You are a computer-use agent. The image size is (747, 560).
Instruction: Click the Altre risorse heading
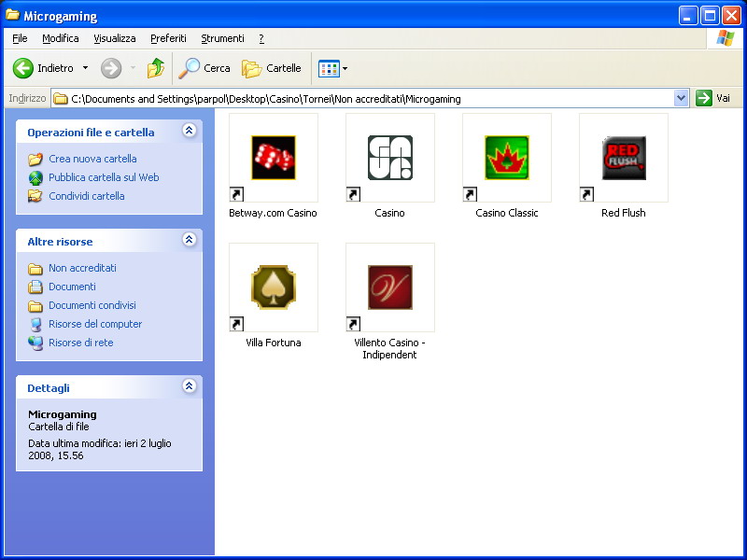(x=60, y=242)
